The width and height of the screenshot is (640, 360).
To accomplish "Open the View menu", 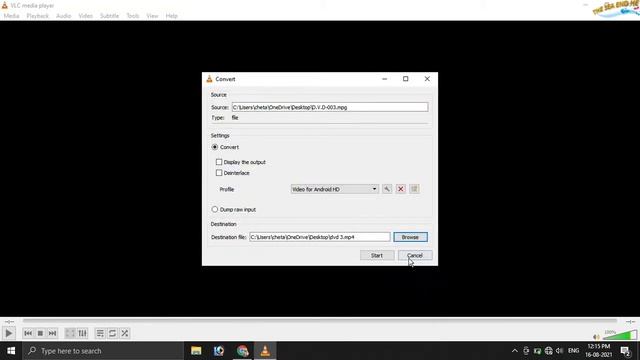I will click(152, 16).
